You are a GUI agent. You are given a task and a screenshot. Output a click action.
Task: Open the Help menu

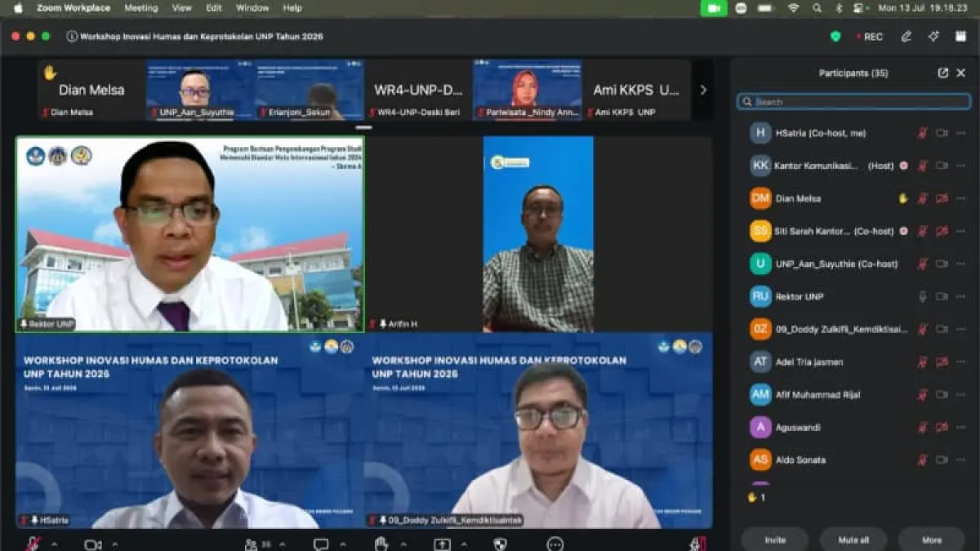292,8
